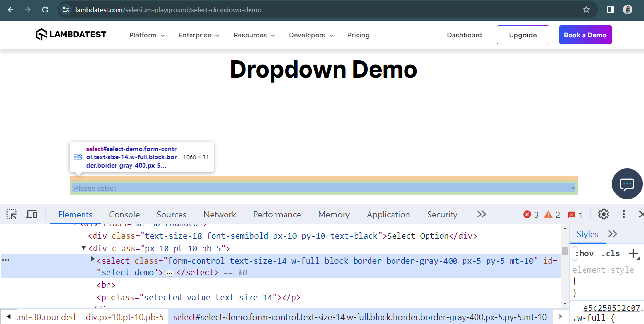Screen dimensions: 644x324
Task: Open DevTools settings gear
Action: (603, 214)
